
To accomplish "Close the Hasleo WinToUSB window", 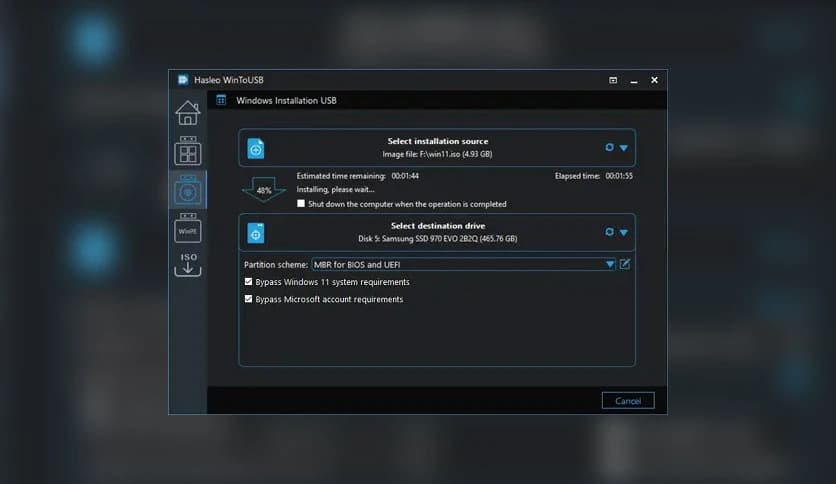I will pyautogui.click(x=654, y=80).
